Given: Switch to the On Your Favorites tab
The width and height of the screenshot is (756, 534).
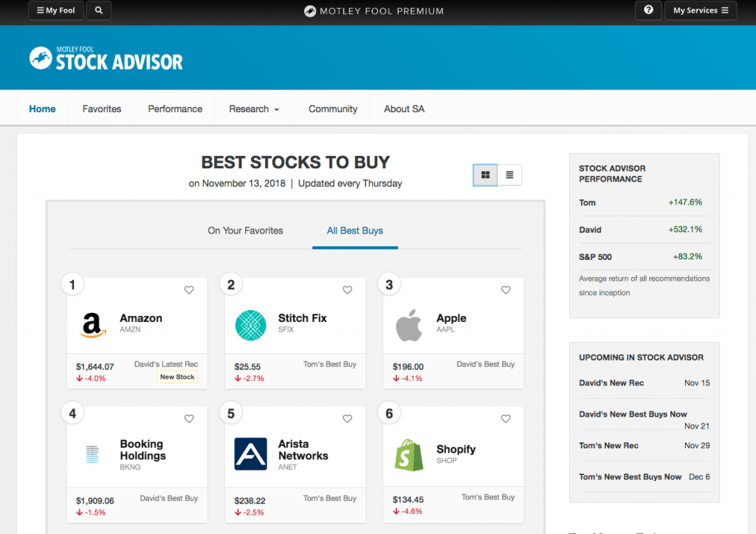Looking at the screenshot, I should tap(245, 230).
